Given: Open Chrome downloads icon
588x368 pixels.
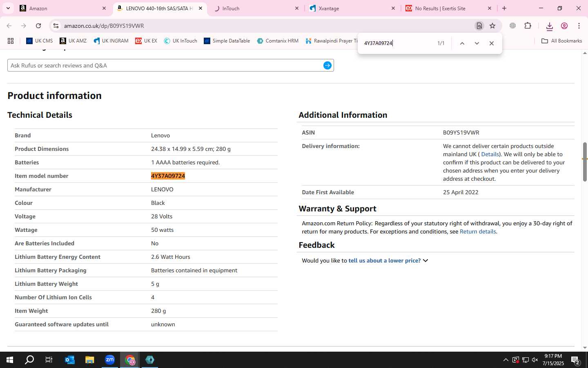Looking at the screenshot, I should (549, 26).
